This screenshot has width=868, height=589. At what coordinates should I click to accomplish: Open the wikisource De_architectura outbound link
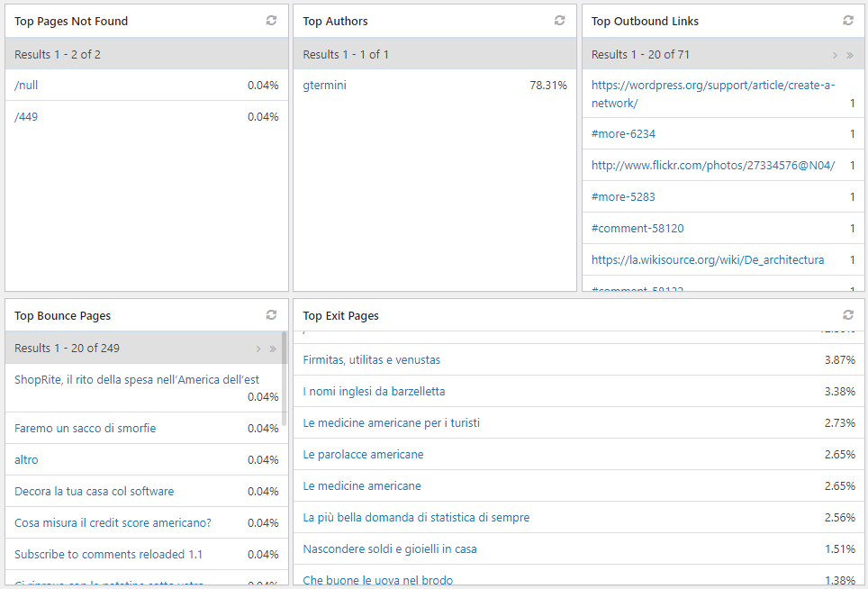[708, 259]
